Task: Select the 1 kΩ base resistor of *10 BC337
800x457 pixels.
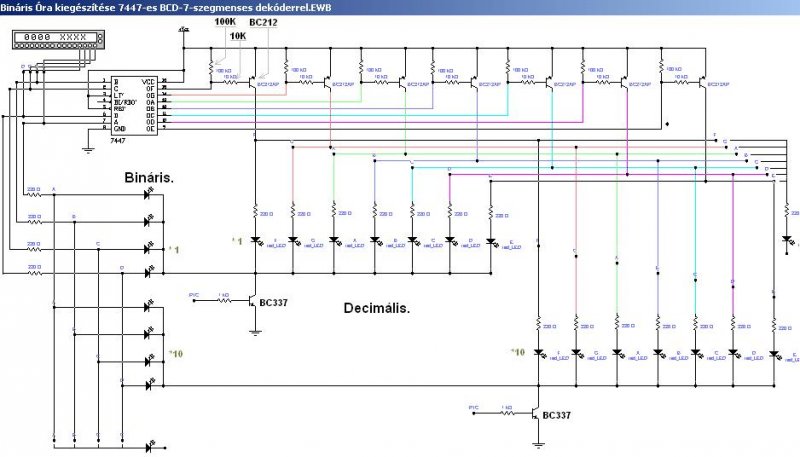Action: pos(507,413)
